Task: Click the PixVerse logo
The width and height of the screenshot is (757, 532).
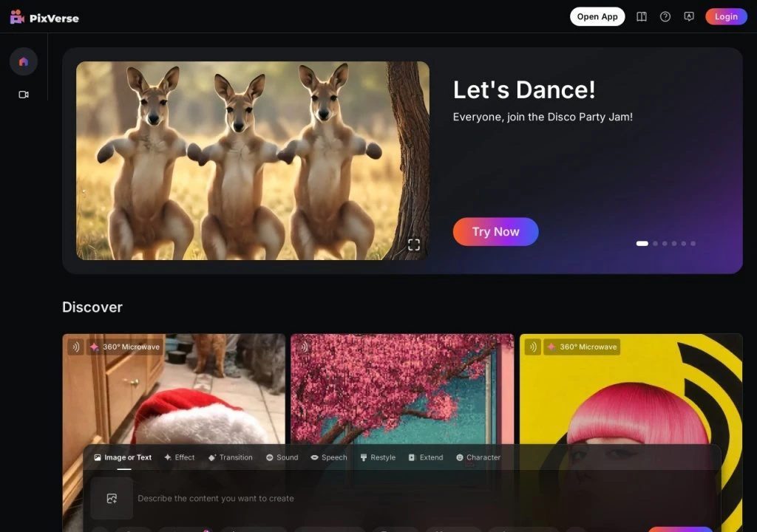Action: (x=44, y=17)
